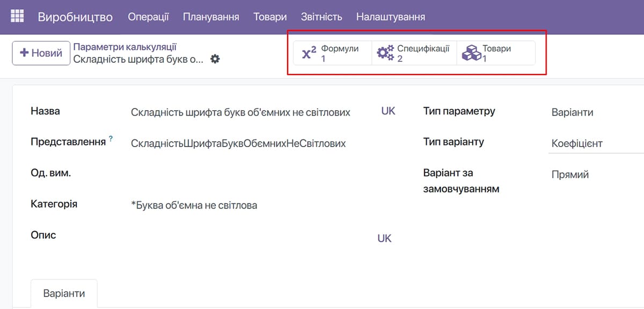Open the Тип параметру dropdown showing Варіанти
This screenshot has height=309, width=644.
click(x=596, y=112)
